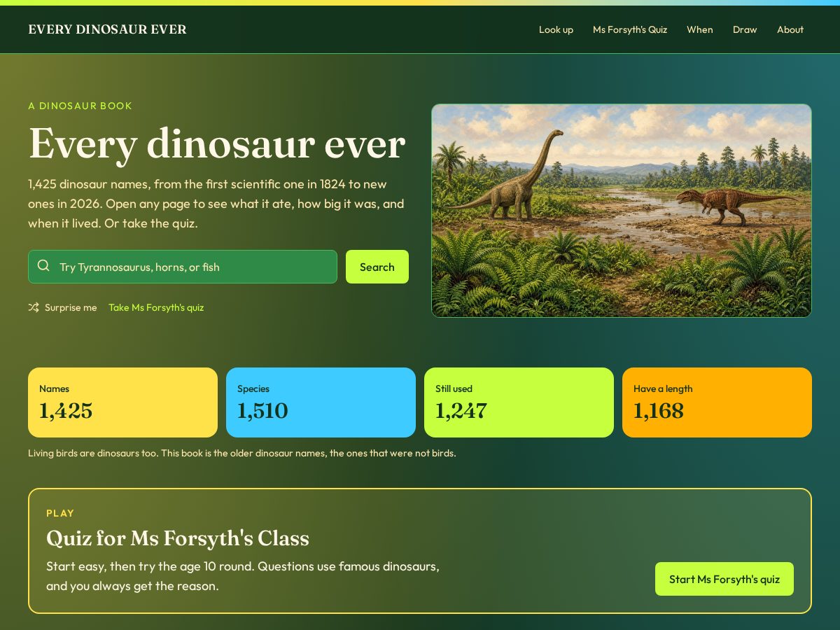
Task: Click the Every Dinosaur Ever site logo
Action: [107, 29]
